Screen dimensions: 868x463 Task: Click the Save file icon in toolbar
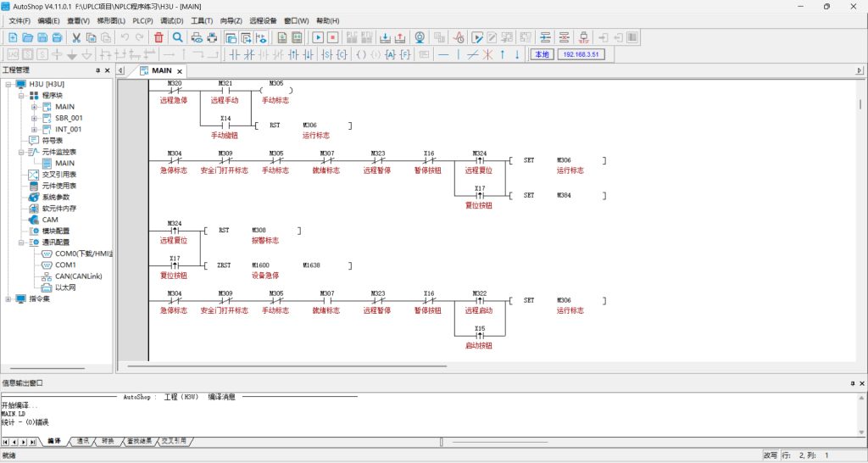tap(42, 37)
